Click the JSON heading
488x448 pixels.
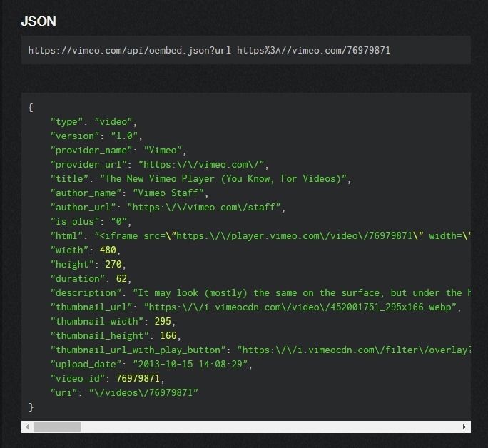pyautogui.click(x=39, y=21)
